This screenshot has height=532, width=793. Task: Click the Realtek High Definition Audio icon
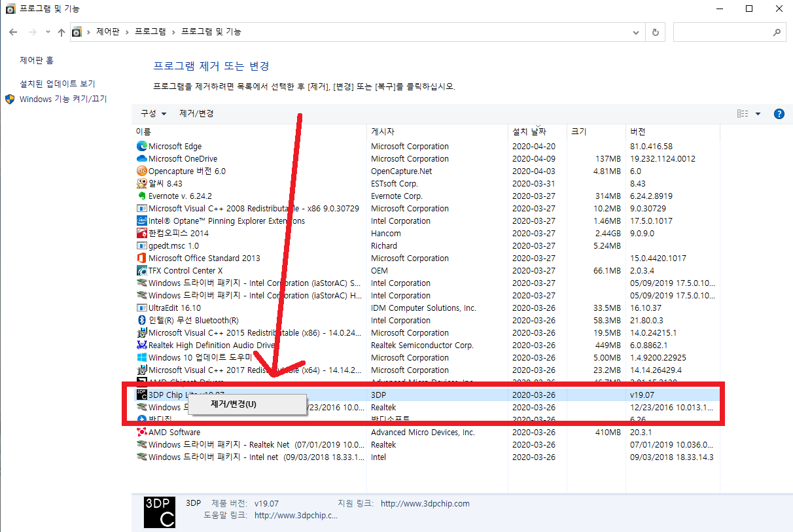[142, 346]
